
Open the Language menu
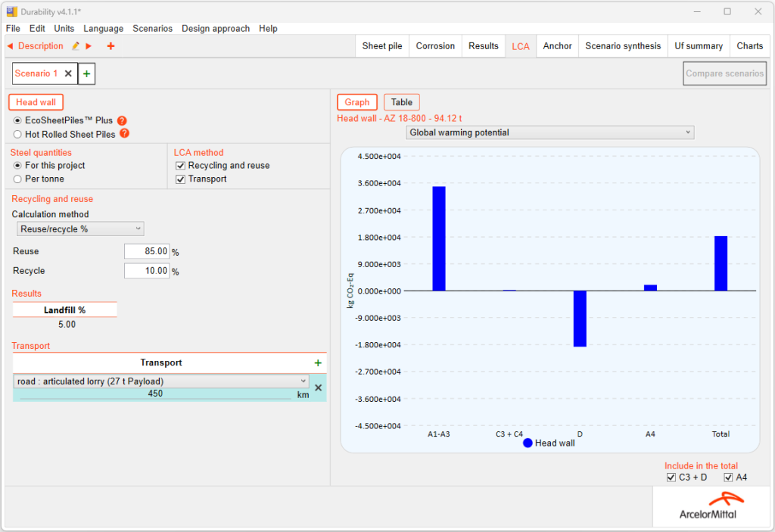tap(103, 29)
